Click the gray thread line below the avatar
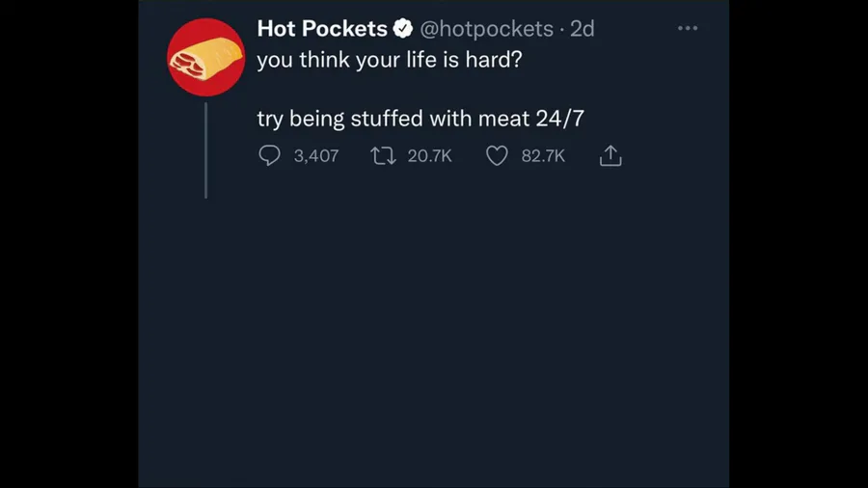The image size is (868, 488). pos(205,149)
